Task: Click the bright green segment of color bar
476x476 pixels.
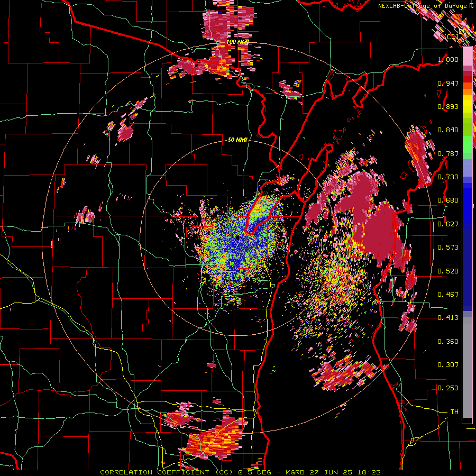Action: [467, 144]
